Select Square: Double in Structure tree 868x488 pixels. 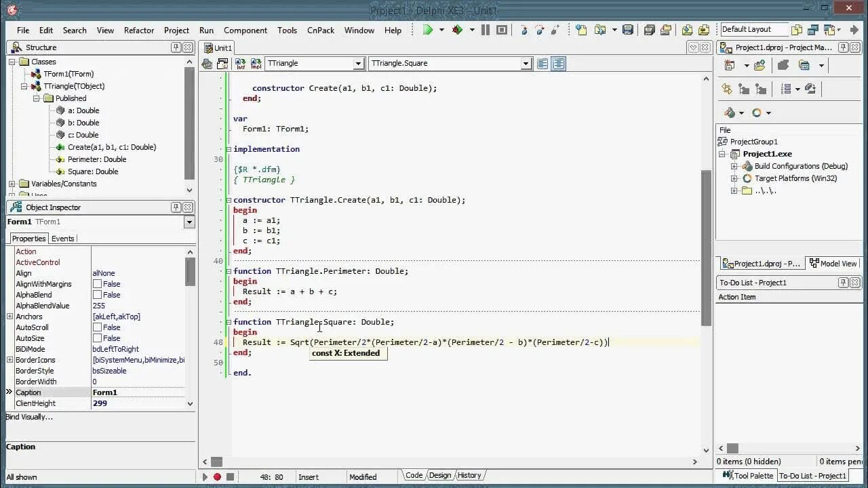[x=93, y=171]
